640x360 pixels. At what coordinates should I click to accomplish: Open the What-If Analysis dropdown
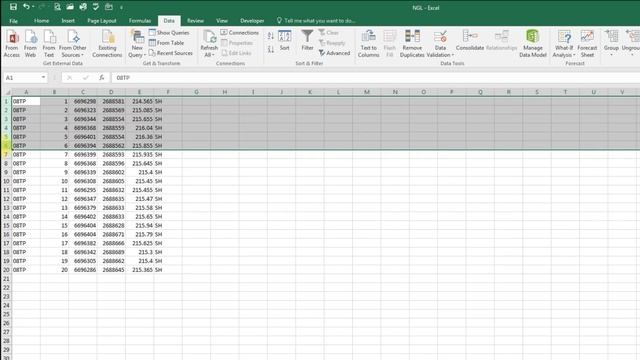(x=564, y=44)
